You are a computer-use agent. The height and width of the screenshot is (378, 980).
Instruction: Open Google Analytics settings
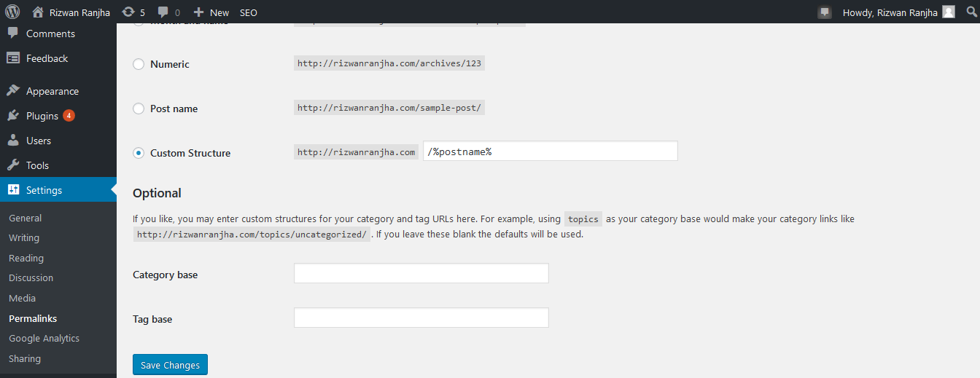click(44, 338)
